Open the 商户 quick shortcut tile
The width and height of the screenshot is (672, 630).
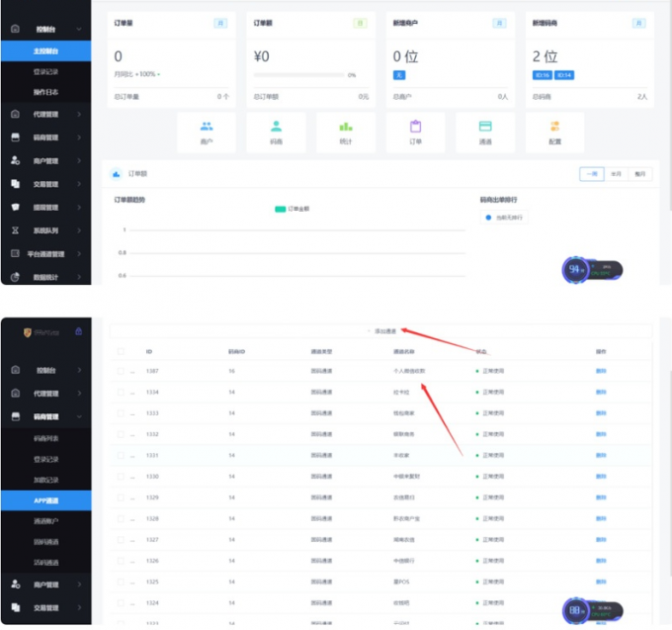207,133
